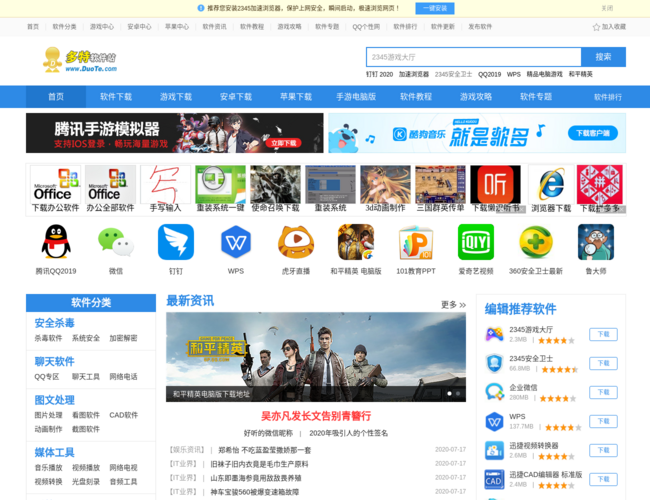Select the 苹果下载 navigation tab
650x500 pixels.
tap(296, 97)
